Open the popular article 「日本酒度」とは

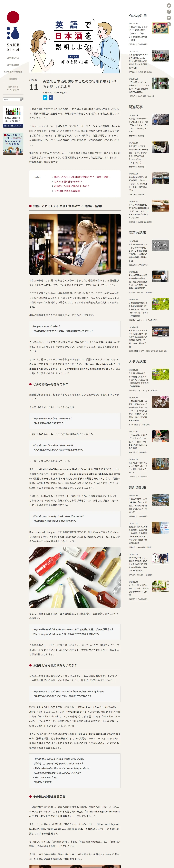138,441
